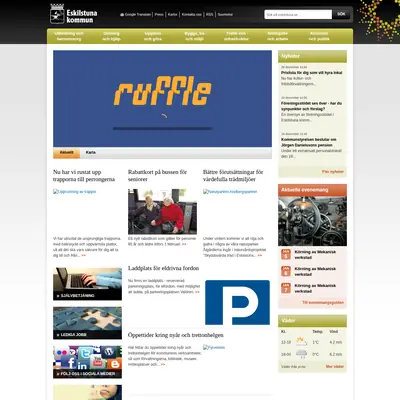Click the SÖK search button
Image resolution: width=400 pixels, height=400 pixels.
(341, 14)
